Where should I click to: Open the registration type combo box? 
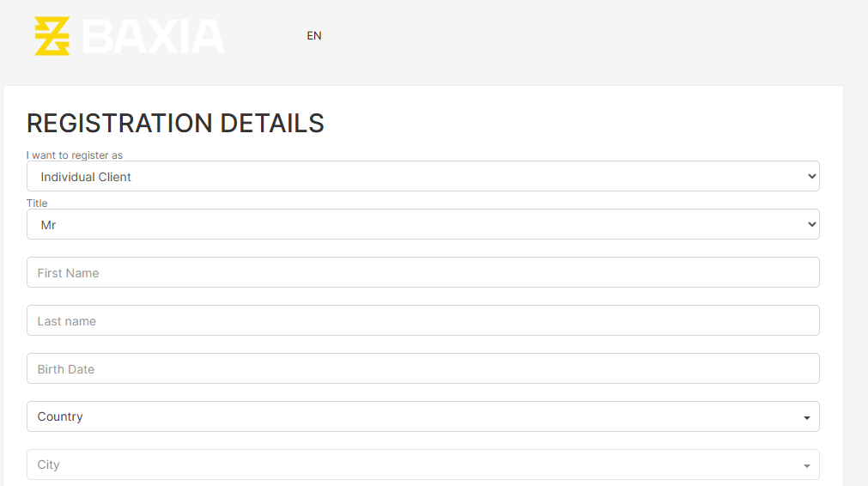coord(423,177)
